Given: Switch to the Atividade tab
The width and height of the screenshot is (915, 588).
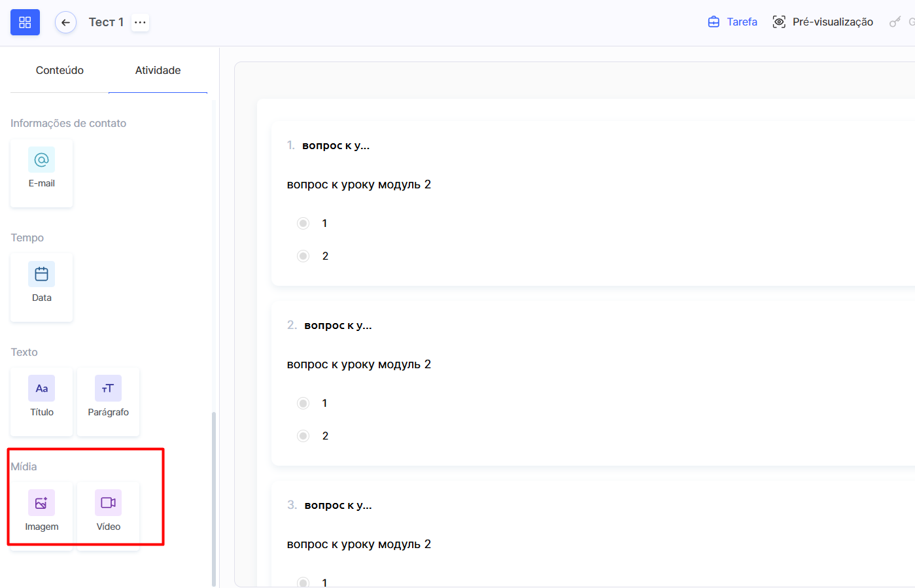Looking at the screenshot, I should (x=158, y=71).
